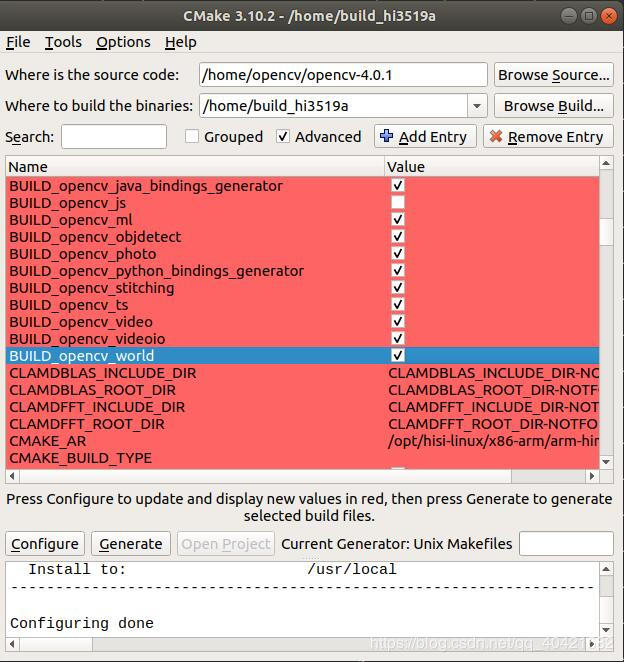Click the cache list right scroll arrow
Screen dimensions: 624x662
592,476
